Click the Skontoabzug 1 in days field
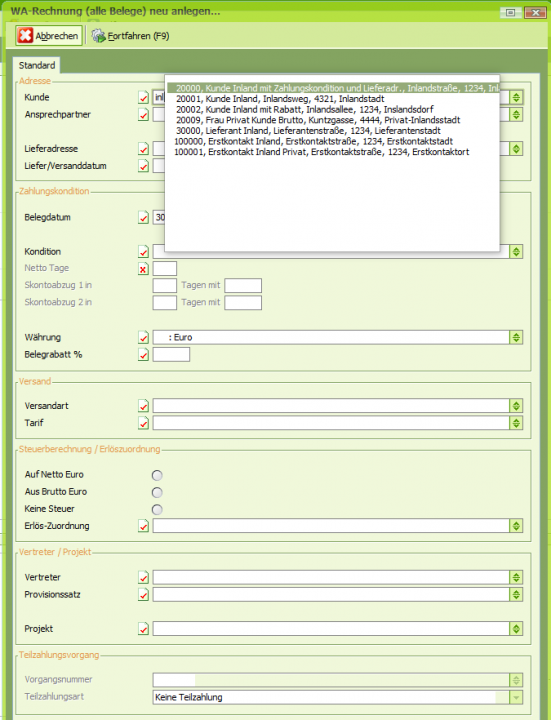 click(165, 286)
